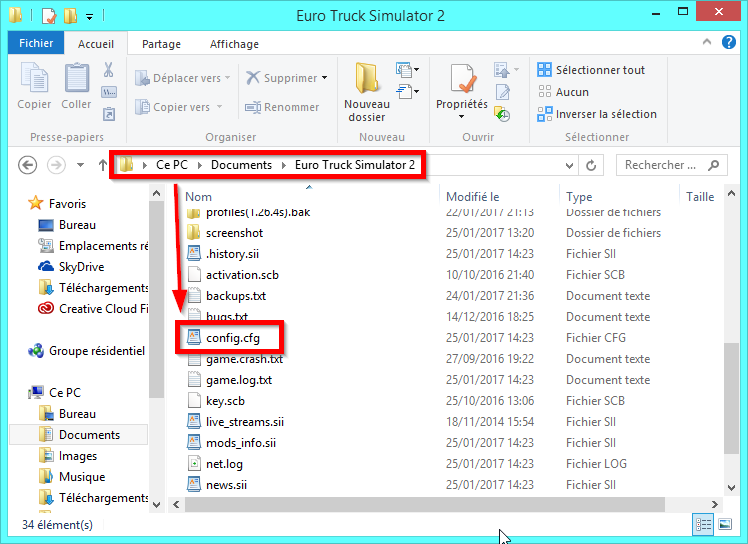Select Groupe résidentiel in navigation pane
The image size is (748, 544).
[86, 351]
